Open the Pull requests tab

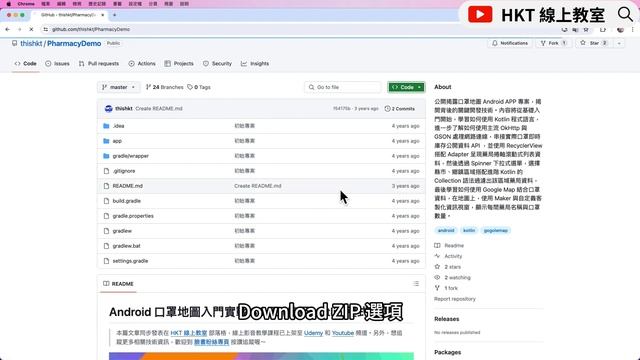coord(99,64)
